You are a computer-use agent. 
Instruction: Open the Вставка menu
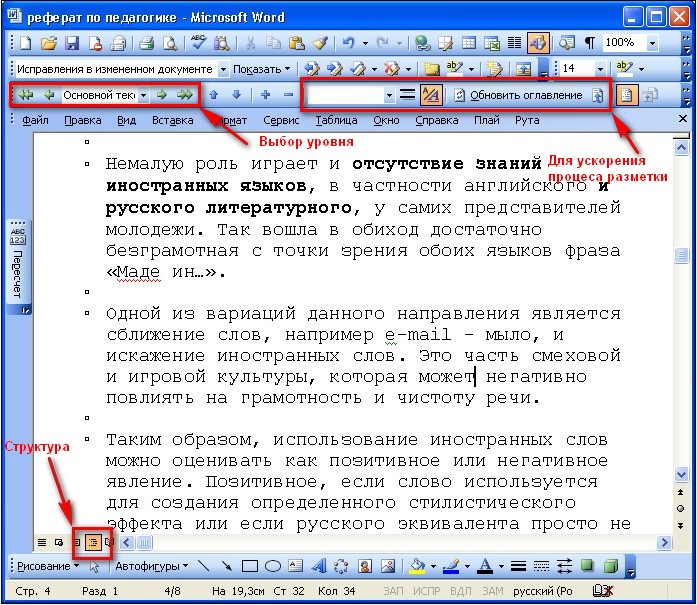pos(172,120)
